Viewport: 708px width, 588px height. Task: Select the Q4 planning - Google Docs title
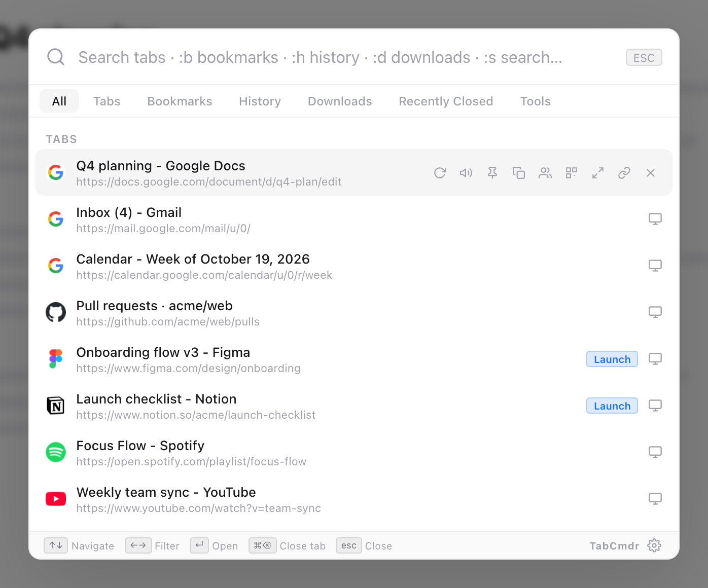coord(161,166)
